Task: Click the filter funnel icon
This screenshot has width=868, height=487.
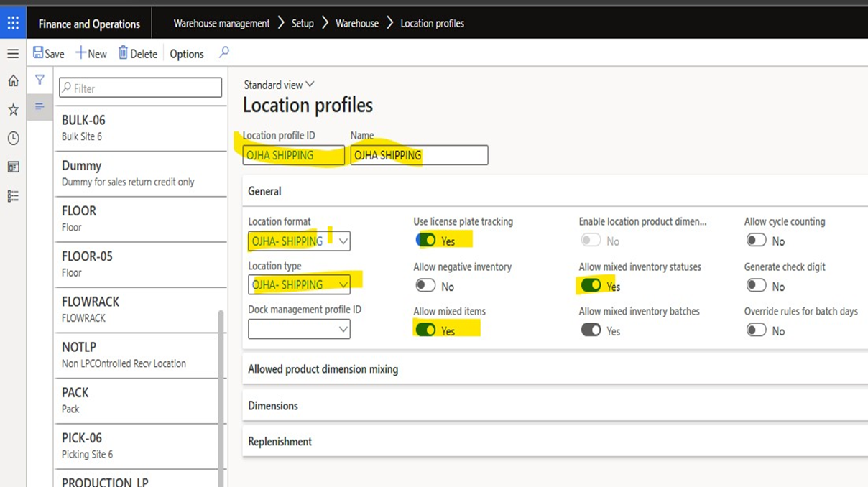Action: [40, 80]
